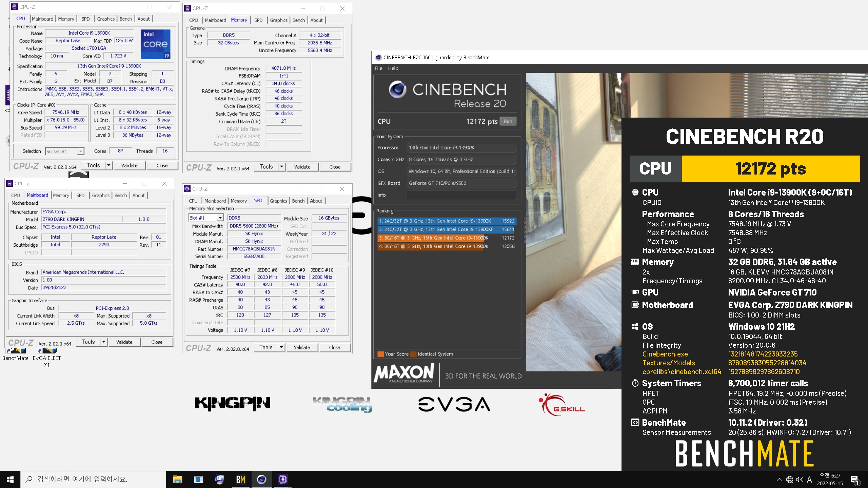
Task: Expand Tools dropdown arrow in Memory window
Action: 282,167
